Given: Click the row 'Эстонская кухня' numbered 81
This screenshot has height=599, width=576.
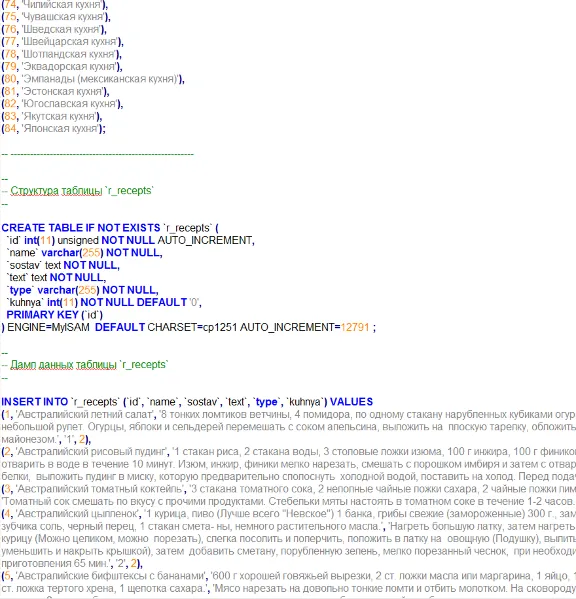Looking at the screenshot, I should (55, 92).
